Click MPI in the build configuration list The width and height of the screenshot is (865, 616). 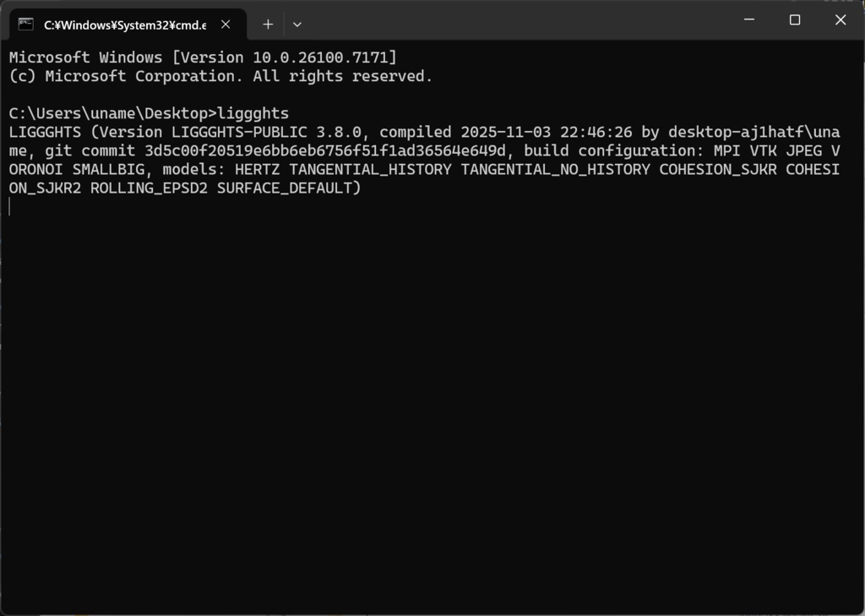[x=726, y=150]
